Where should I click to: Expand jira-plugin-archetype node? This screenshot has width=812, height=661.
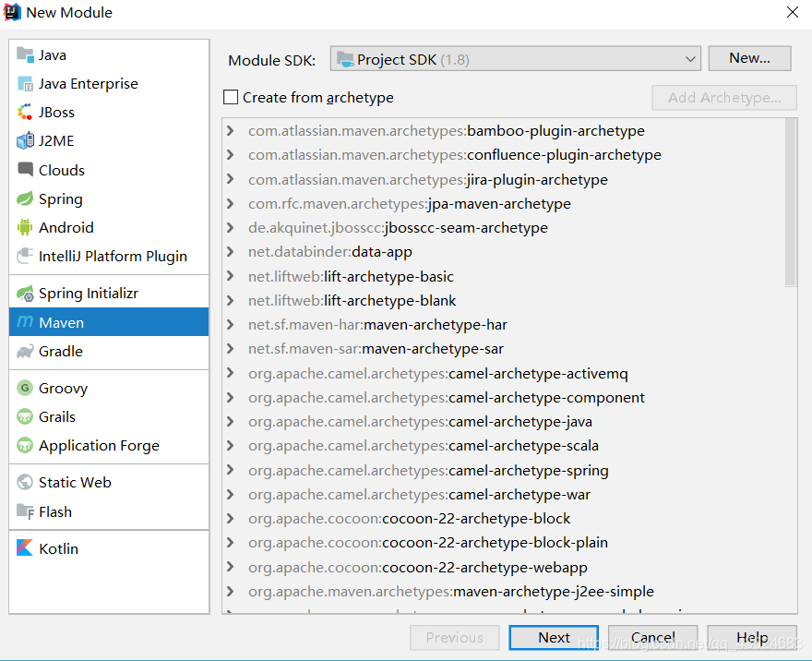(231, 179)
